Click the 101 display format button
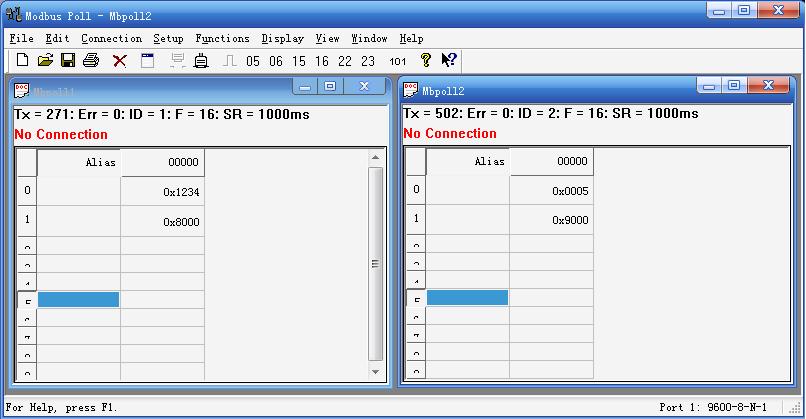Viewport: 806px width, 419px height. point(397,61)
